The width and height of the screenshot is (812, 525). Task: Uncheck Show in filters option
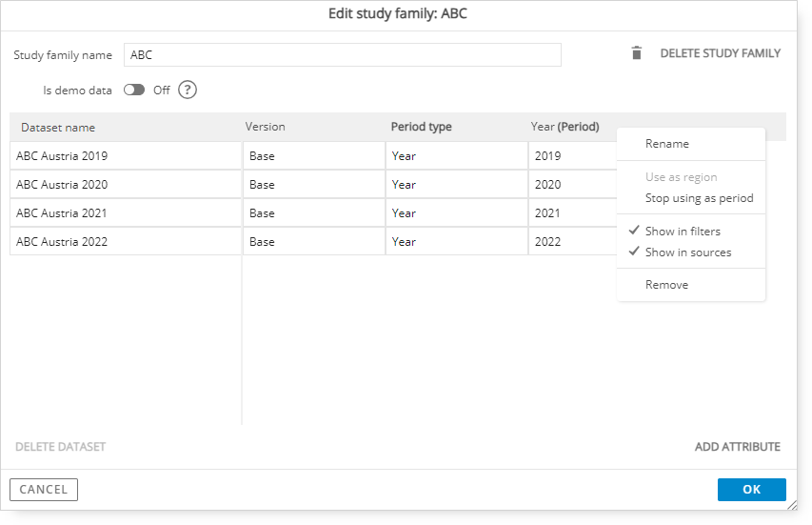coord(683,232)
